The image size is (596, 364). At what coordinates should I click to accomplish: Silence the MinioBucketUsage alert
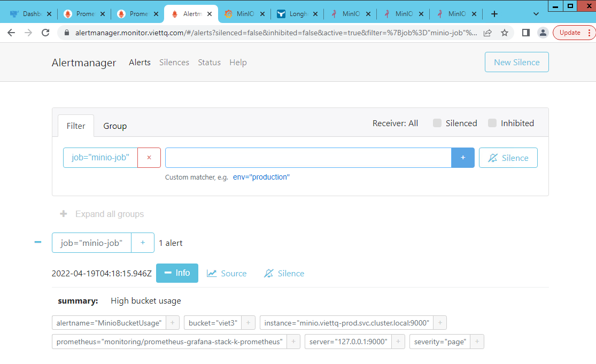(284, 274)
